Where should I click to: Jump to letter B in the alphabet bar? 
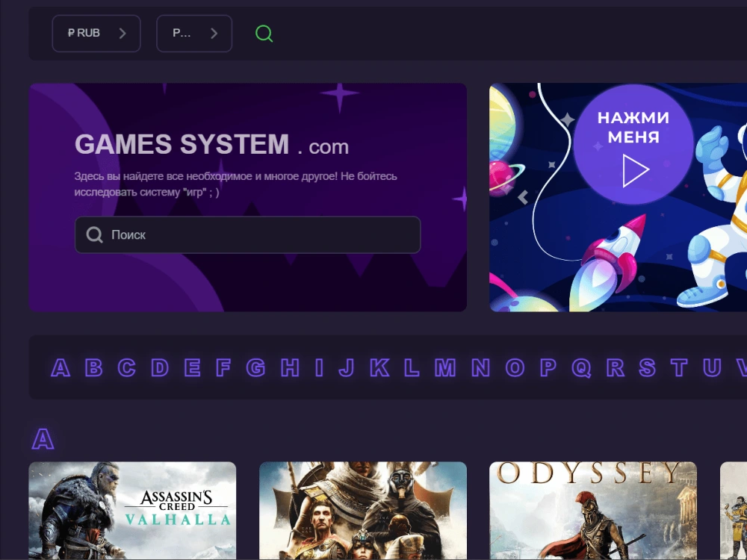point(93,367)
